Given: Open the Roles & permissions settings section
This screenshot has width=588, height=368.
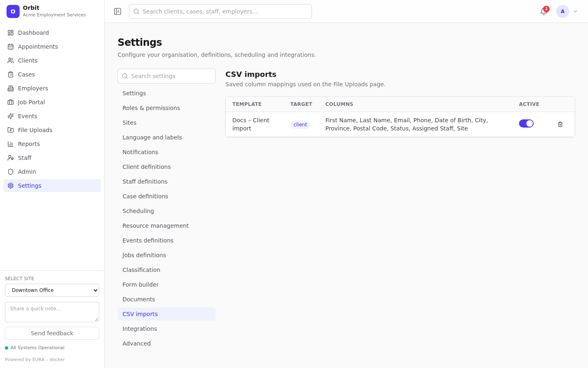Looking at the screenshot, I should click(x=167, y=108).
